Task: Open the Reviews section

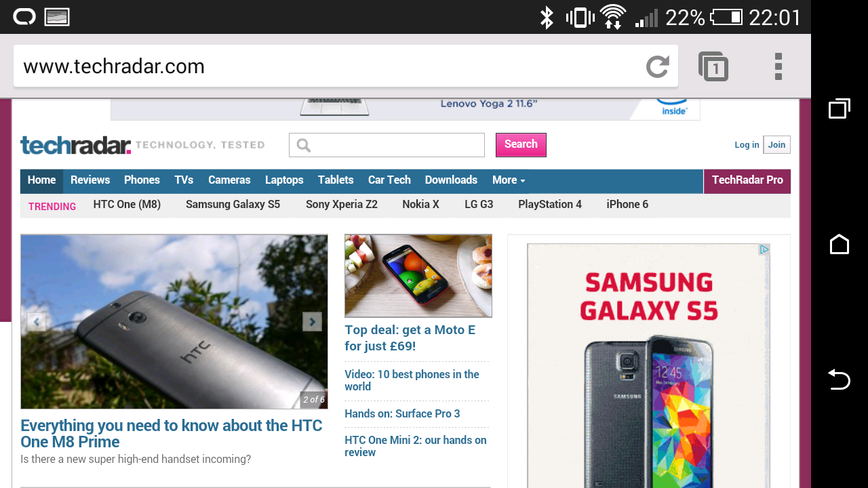Action: tap(90, 180)
